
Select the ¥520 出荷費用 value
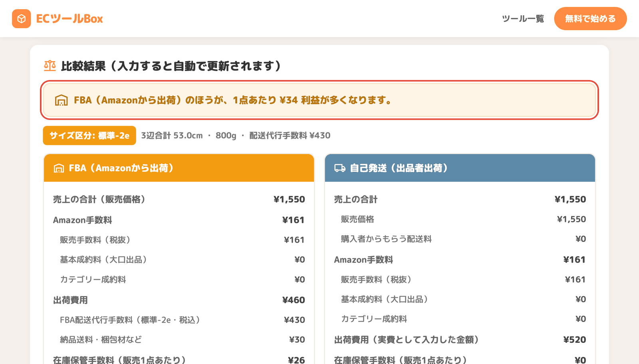[575, 340]
